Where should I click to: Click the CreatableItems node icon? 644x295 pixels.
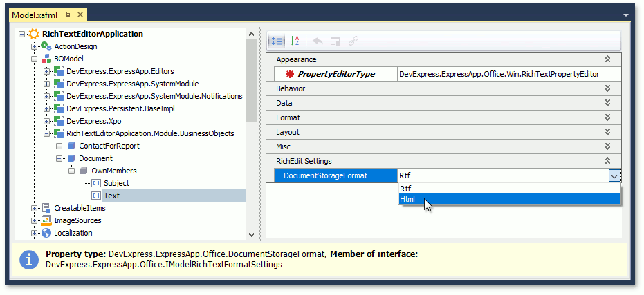click(x=46, y=208)
